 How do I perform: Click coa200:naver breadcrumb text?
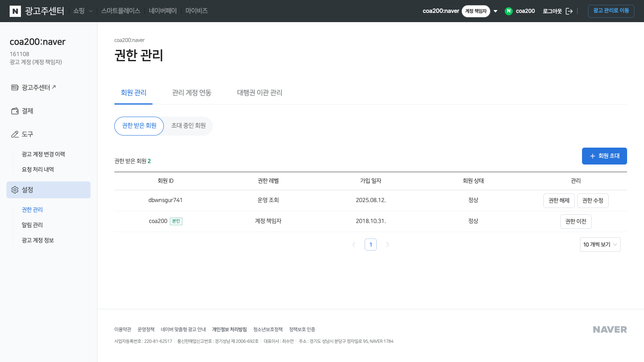pos(129,40)
